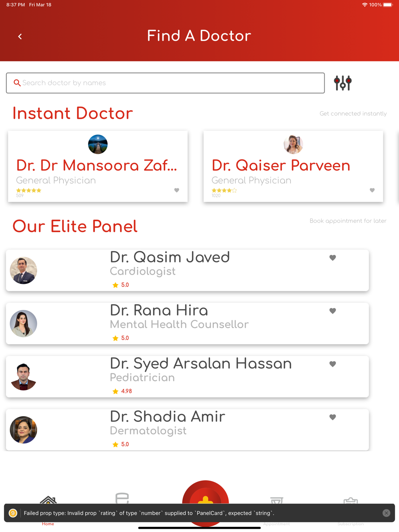Go back using the header arrow
This screenshot has width=399, height=532.
pos(20,37)
